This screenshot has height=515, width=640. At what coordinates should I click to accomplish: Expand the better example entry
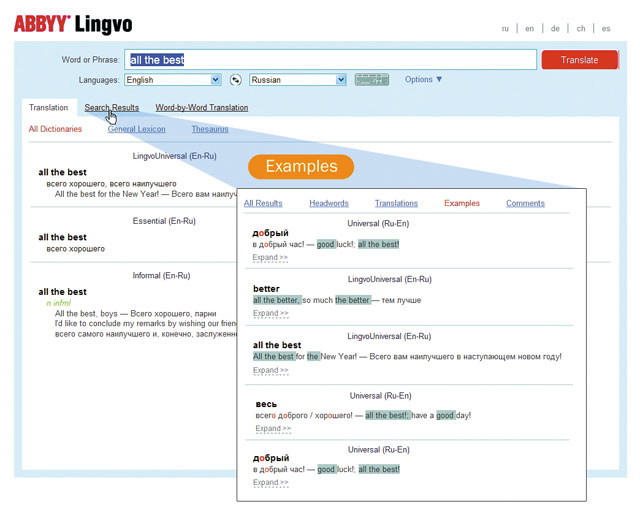[x=271, y=313]
